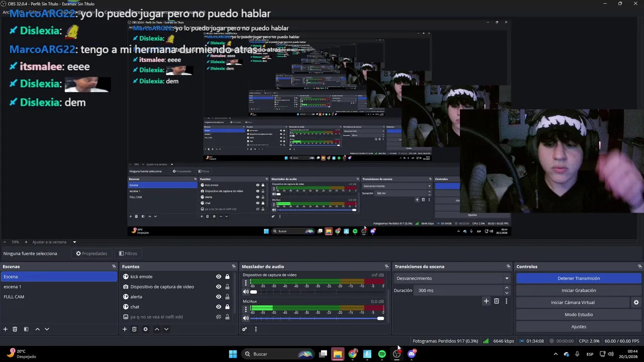Viewport: 644px width, 362px height.
Task: Undock the Transiciones de escena panel
Action: (508, 266)
